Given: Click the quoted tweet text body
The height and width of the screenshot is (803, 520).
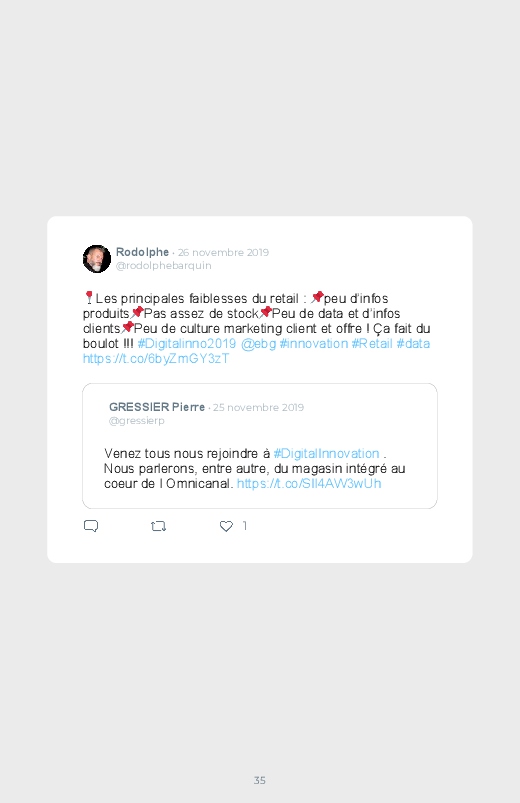Looking at the screenshot, I should 255,469.
